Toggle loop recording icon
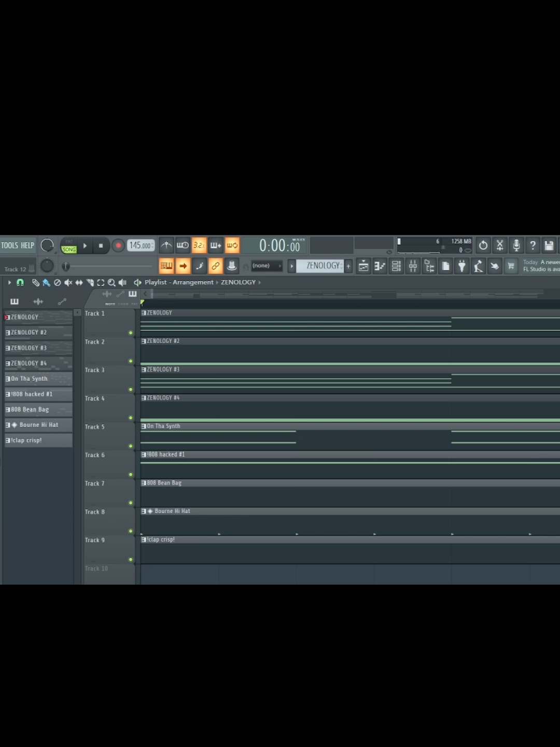The height and width of the screenshot is (747, 560). tap(232, 245)
